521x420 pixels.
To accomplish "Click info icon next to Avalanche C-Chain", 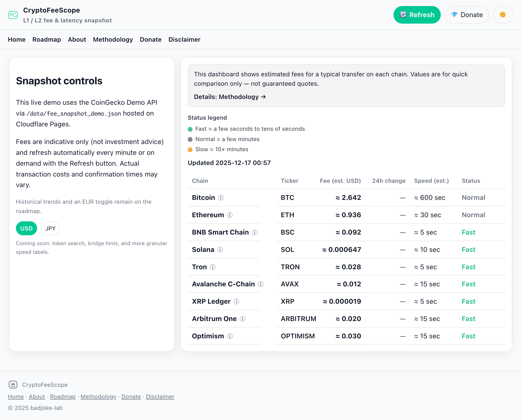I will pos(260,284).
